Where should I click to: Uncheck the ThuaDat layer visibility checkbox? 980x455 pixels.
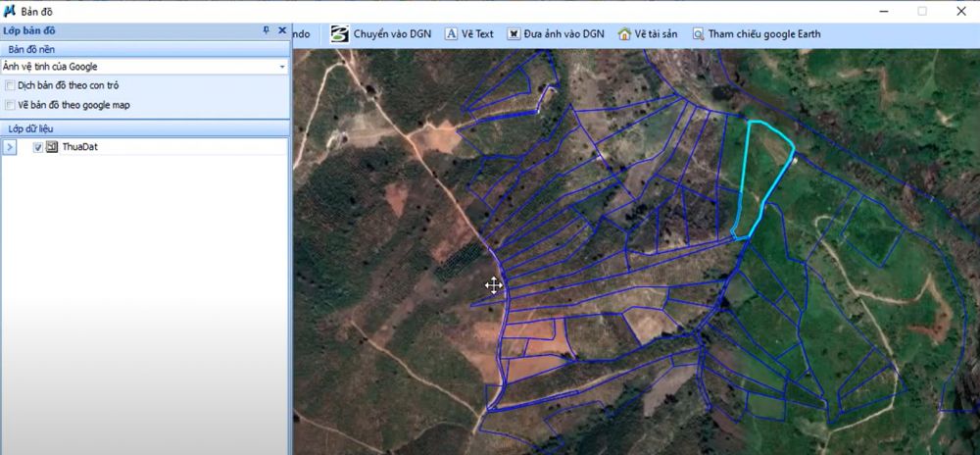click(x=37, y=147)
